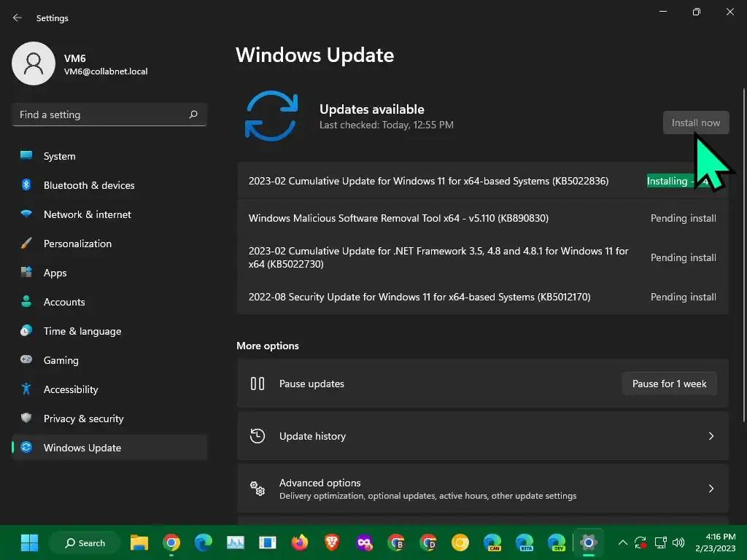Launch Brave browser from the taskbar
The width and height of the screenshot is (747, 560).
coord(332,542)
